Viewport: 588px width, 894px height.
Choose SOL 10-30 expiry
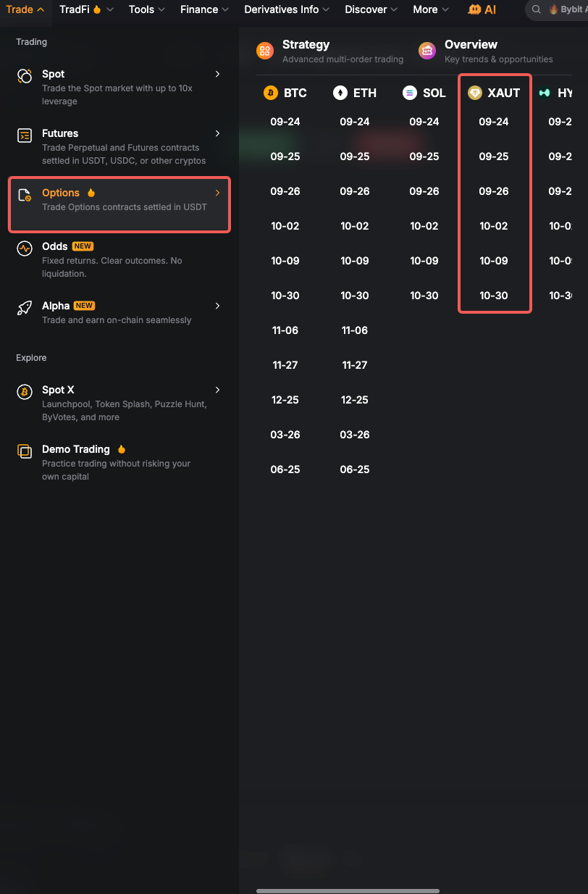tap(424, 296)
